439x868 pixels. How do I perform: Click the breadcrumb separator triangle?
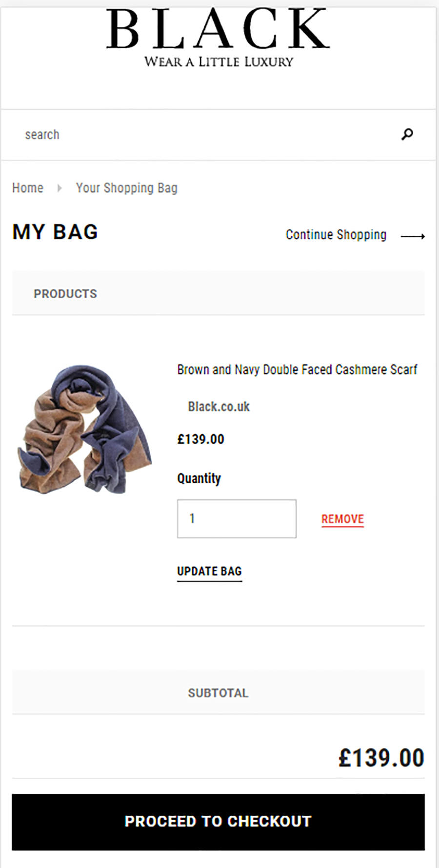(x=60, y=188)
